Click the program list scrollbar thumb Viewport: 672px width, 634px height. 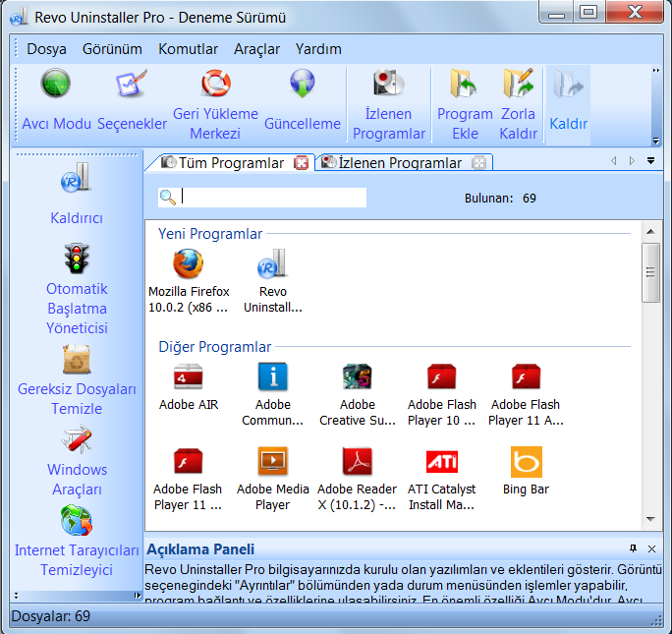point(650,272)
